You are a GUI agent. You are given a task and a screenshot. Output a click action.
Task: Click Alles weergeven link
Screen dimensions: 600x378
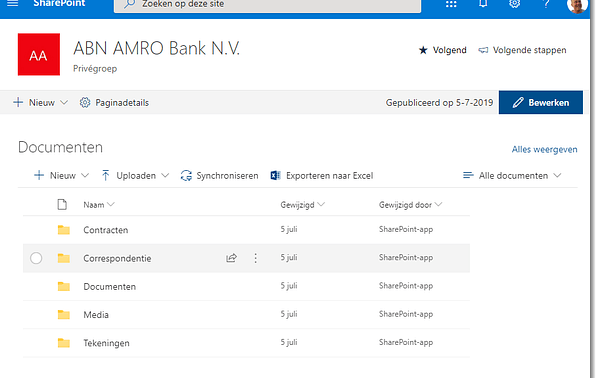tap(545, 150)
